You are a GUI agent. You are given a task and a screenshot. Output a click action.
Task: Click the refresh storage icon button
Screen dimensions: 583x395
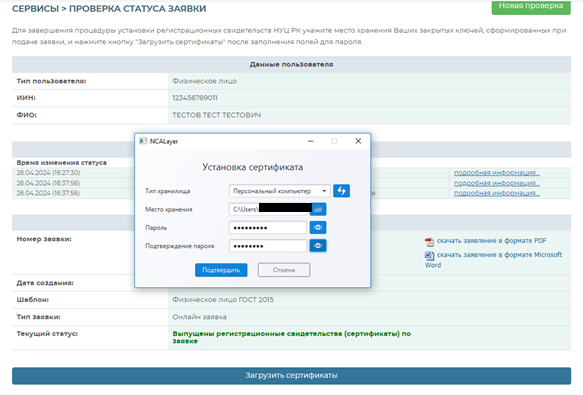click(341, 191)
